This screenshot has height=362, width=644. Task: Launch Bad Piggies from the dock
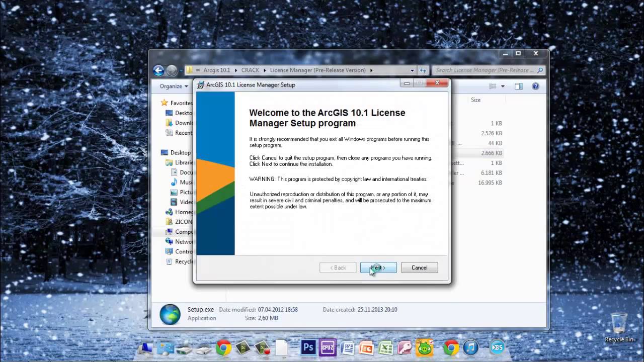coord(424,347)
